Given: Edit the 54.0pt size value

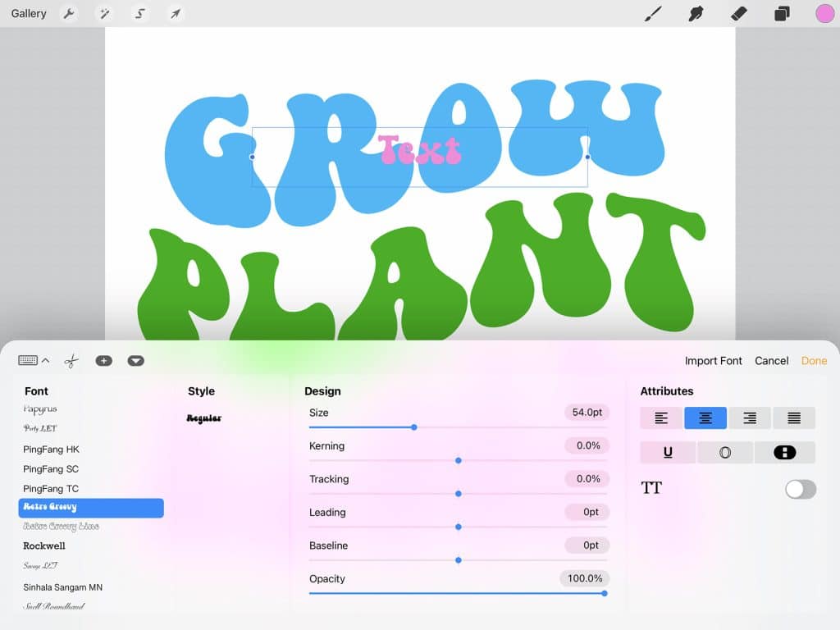Looking at the screenshot, I should 587,413.
